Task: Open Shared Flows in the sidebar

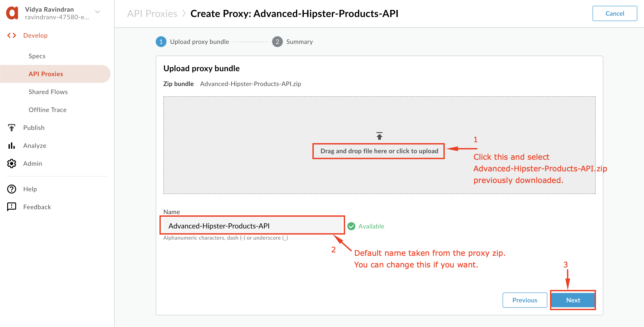Action: [x=48, y=92]
